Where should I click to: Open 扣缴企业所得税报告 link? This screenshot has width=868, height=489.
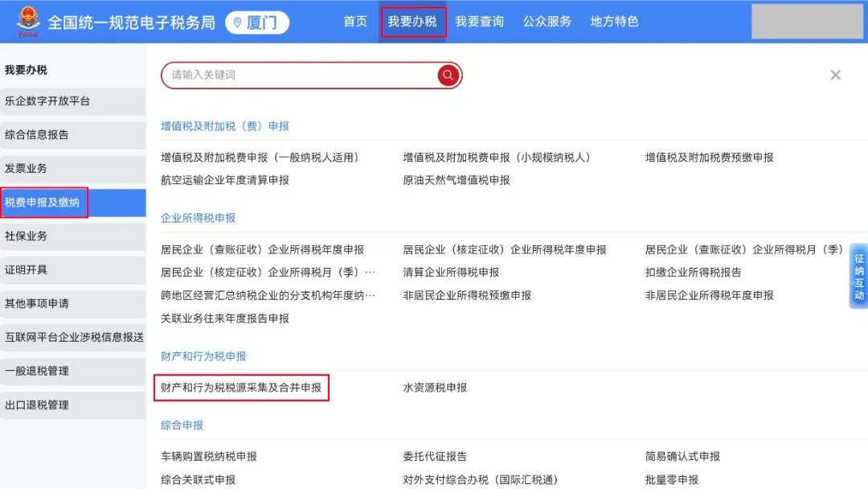coord(693,273)
